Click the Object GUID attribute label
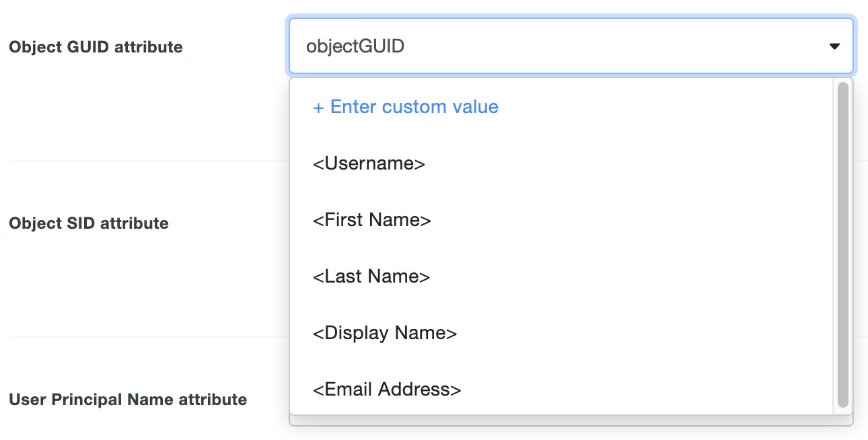 point(96,47)
